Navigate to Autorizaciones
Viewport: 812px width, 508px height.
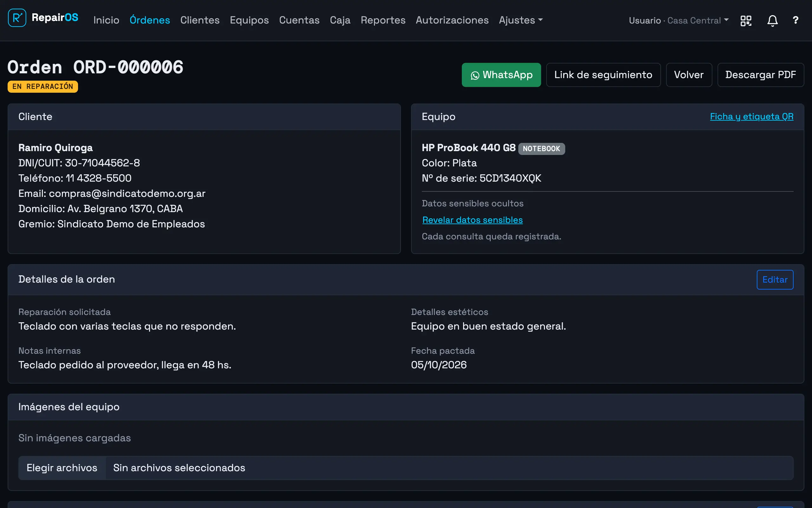point(452,20)
